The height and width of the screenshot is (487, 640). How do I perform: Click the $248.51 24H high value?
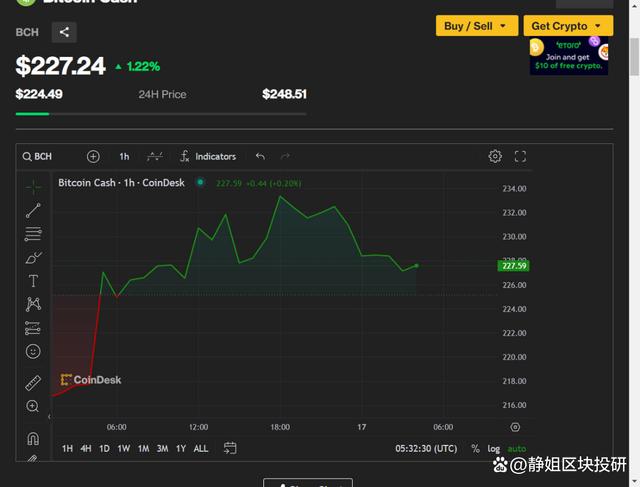click(284, 94)
